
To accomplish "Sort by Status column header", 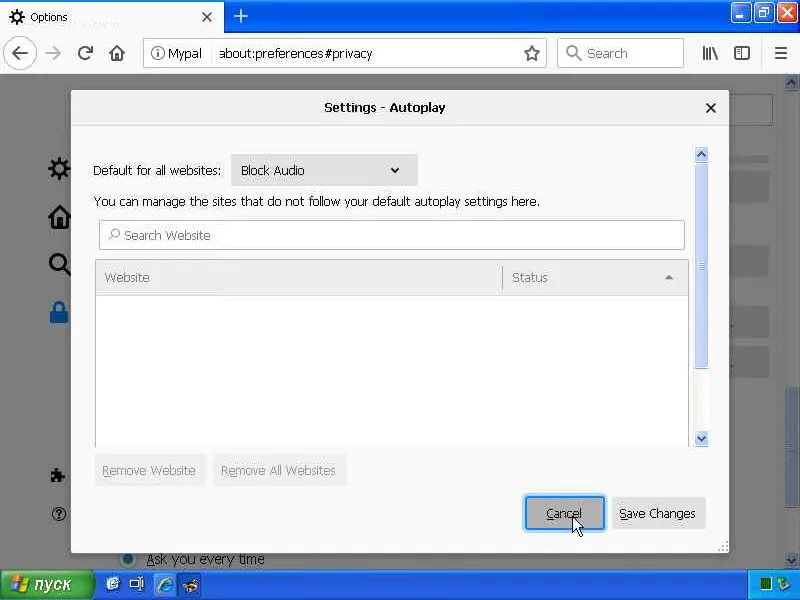I will [595, 278].
